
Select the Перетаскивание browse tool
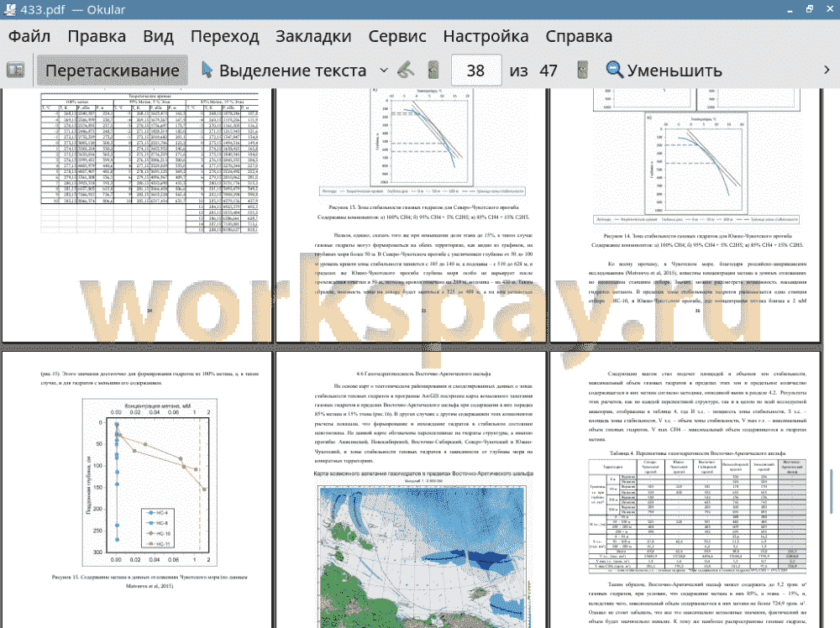click(x=112, y=71)
